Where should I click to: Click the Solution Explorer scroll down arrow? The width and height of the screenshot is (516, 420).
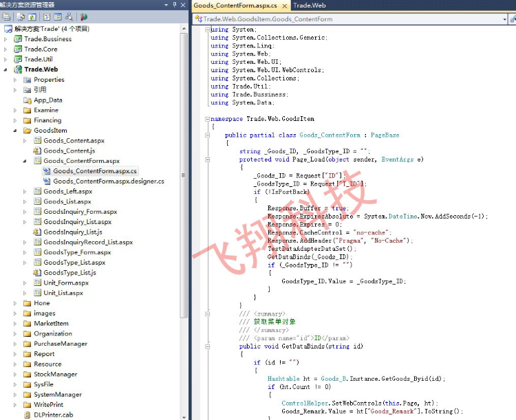coord(184,417)
